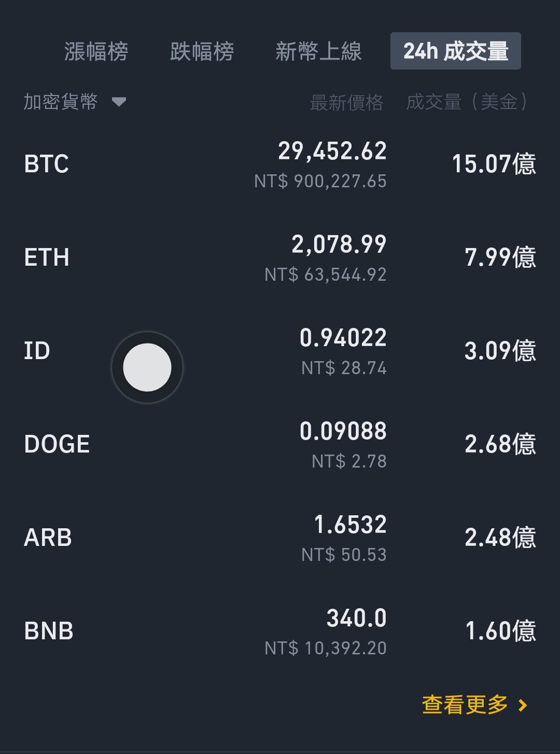Select the 24h 成交量 tab
The image size is (560, 754).
(x=456, y=51)
